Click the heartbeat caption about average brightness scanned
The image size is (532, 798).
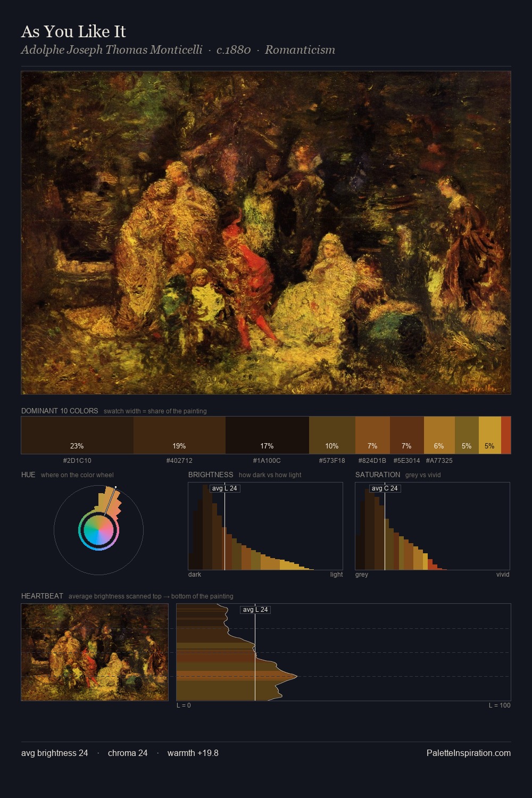[151, 596]
